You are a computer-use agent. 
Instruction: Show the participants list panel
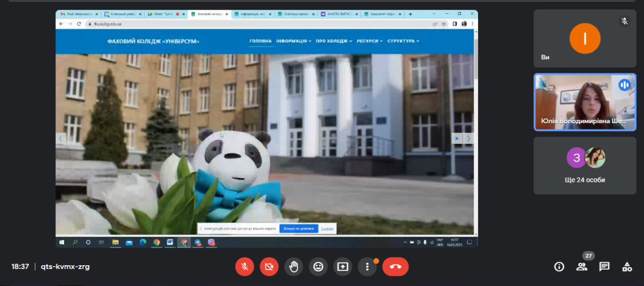[582, 267]
